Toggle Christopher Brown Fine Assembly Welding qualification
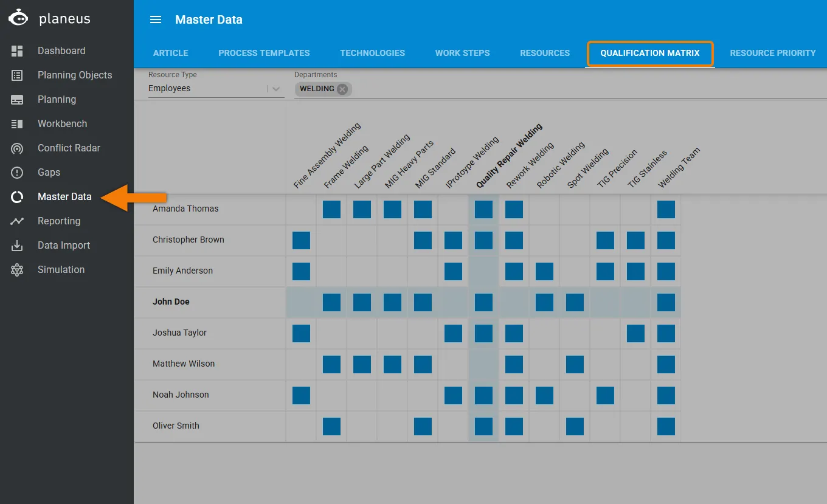This screenshot has height=504, width=827. [x=301, y=240]
